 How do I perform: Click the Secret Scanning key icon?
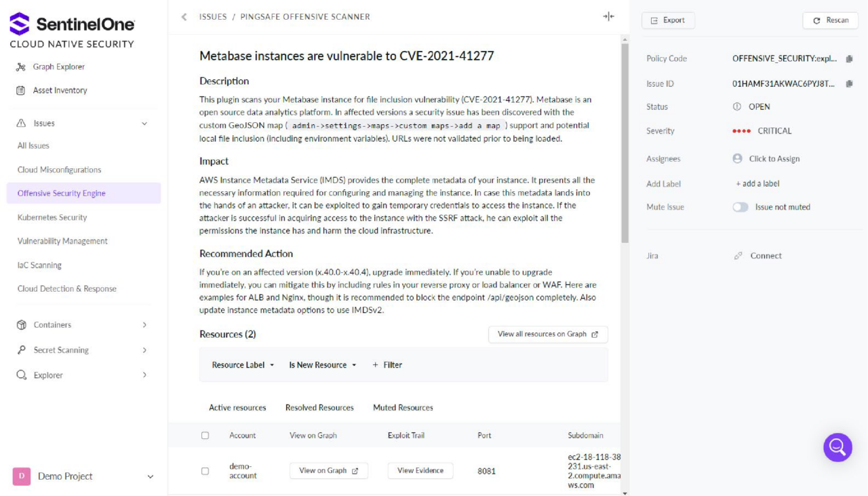click(x=21, y=350)
